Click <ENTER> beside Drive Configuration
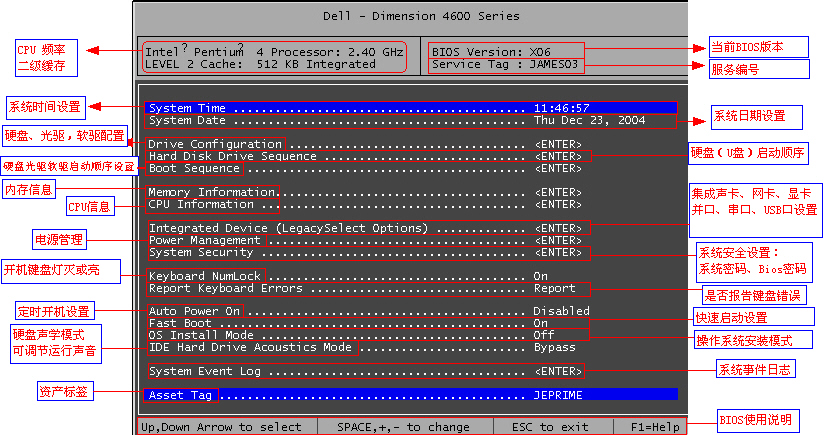Image resolution: width=824 pixels, height=435 pixels. point(559,144)
